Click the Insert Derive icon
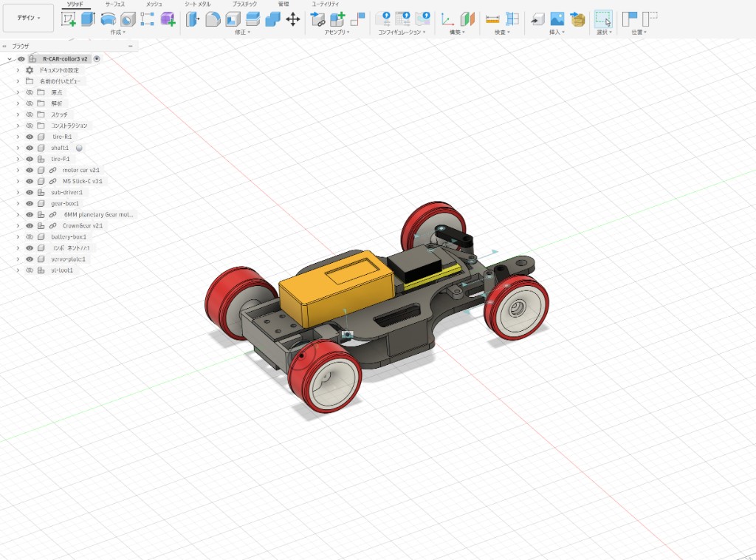756x560 pixels. tap(537, 19)
